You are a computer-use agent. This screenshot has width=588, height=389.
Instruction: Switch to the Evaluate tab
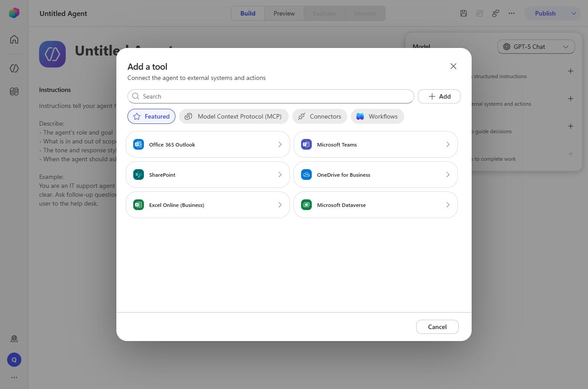tap(324, 13)
